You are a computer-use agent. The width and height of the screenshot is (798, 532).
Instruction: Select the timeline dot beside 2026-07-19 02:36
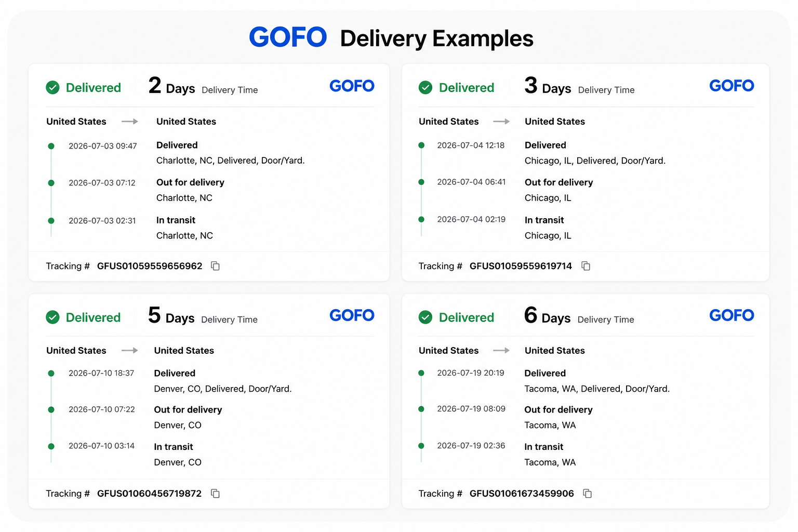tap(421, 446)
